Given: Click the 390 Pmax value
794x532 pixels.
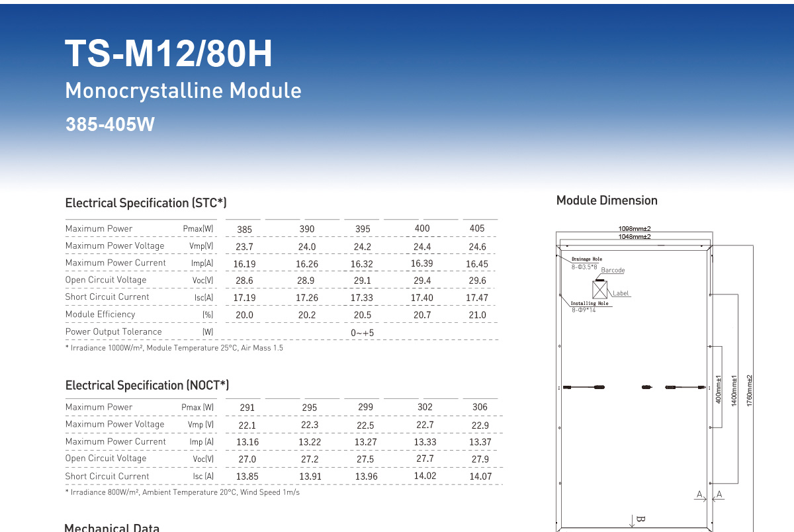Looking at the screenshot, I should coord(307,229).
